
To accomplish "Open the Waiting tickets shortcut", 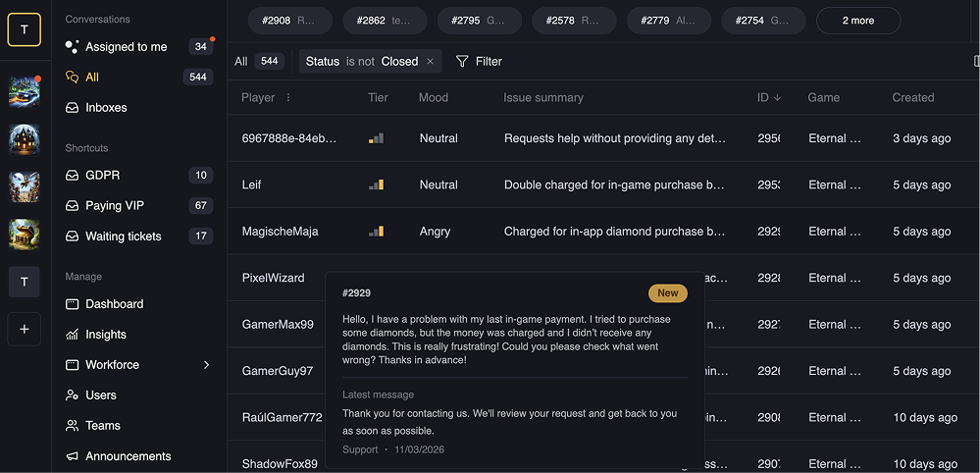I will tap(138, 236).
